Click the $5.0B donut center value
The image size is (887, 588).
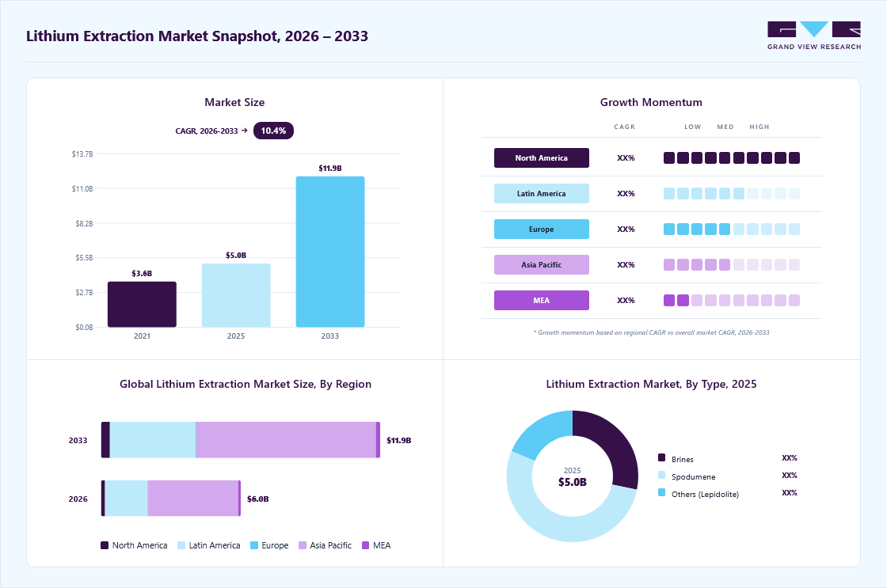pos(573,482)
